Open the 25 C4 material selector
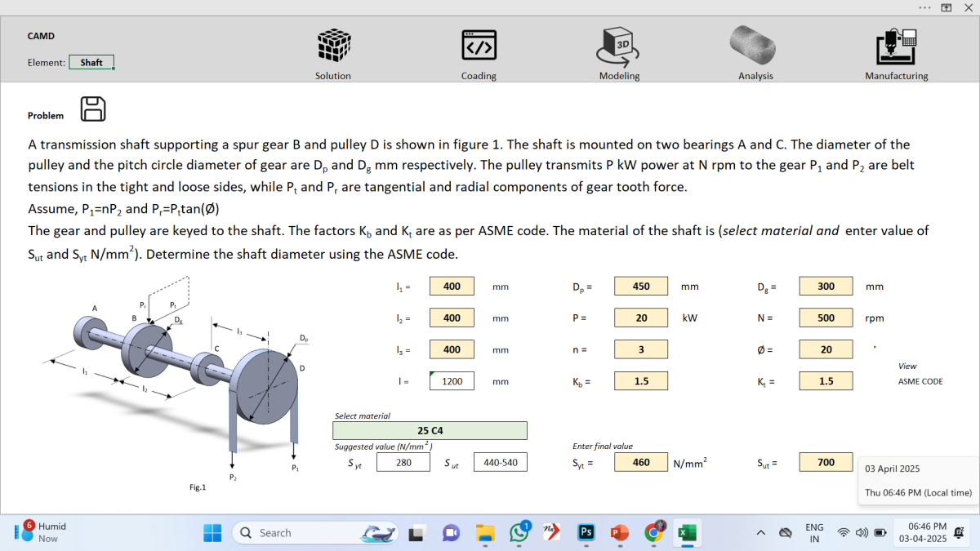Image resolution: width=980 pixels, height=551 pixels. click(x=430, y=430)
